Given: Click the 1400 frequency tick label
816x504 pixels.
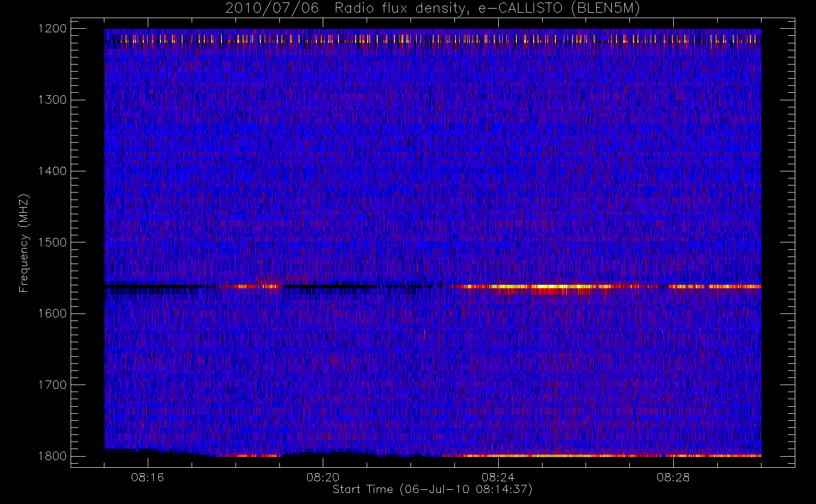Looking at the screenshot, I should click(52, 171).
